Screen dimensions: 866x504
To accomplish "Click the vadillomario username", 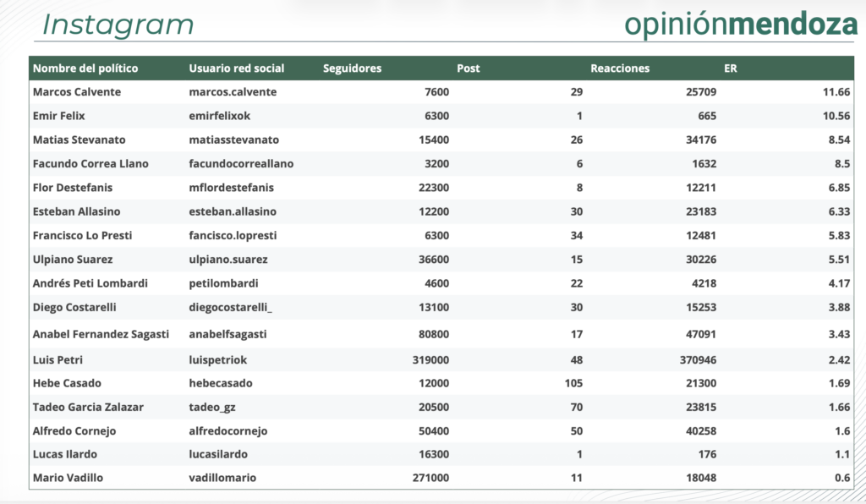I will (x=222, y=478).
